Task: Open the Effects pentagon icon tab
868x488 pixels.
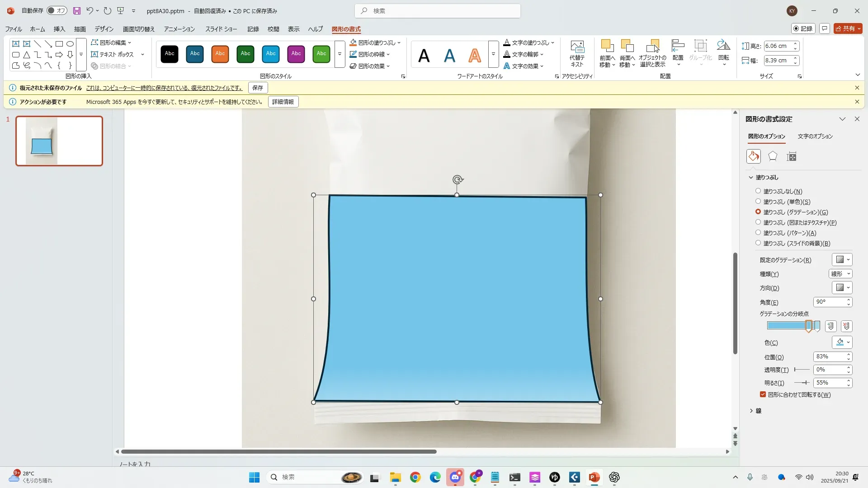Action: point(773,156)
